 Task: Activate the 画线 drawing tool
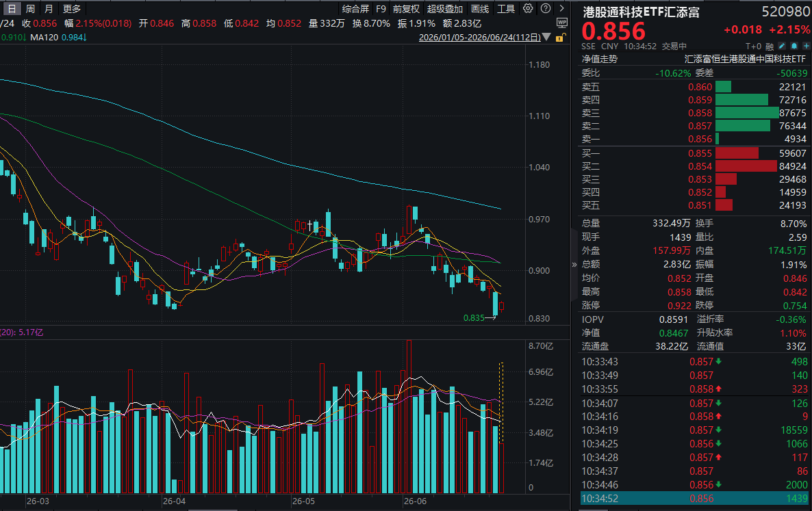480,9
